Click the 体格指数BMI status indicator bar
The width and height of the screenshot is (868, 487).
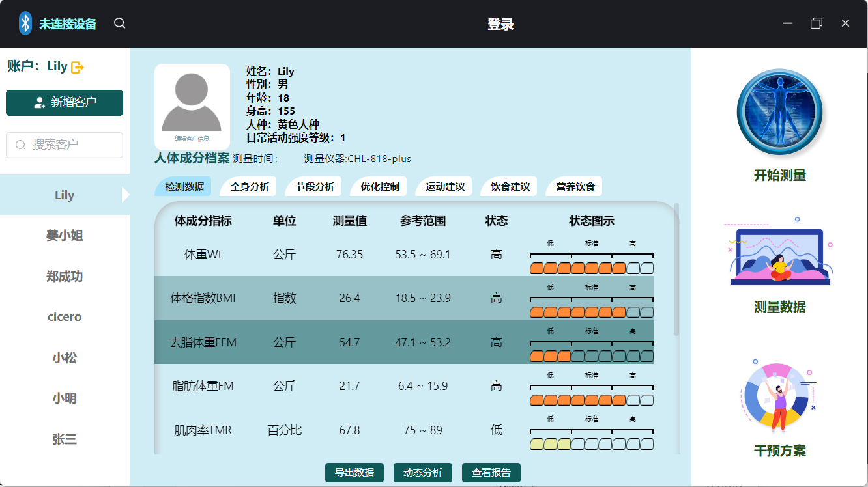[592, 312]
